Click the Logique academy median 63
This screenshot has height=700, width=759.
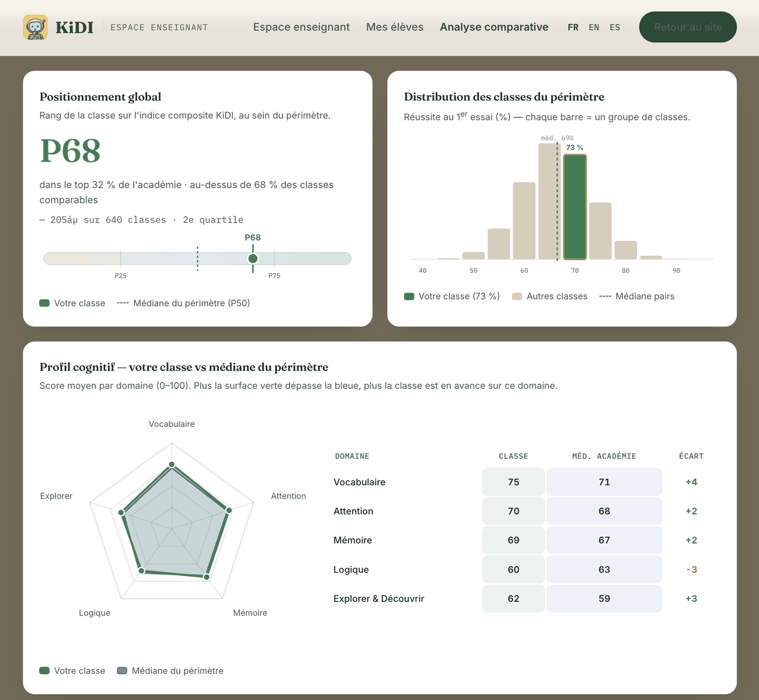click(604, 570)
